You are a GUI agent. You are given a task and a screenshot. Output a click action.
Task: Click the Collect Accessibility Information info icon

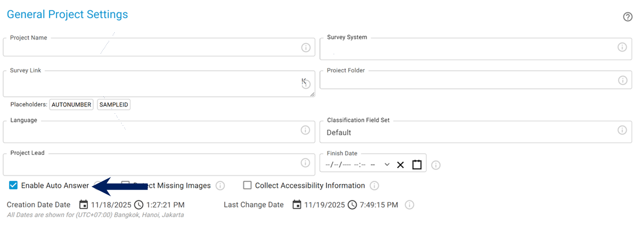pos(374,186)
